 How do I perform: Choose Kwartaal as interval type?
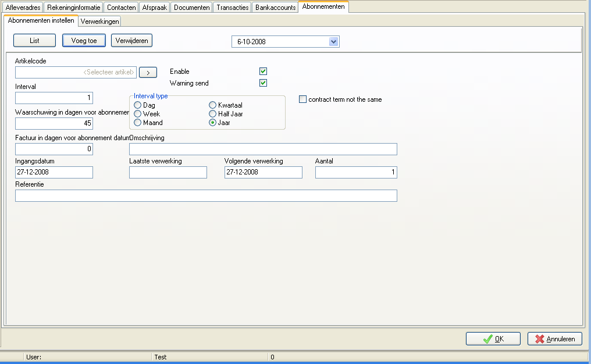pos(212,105)
